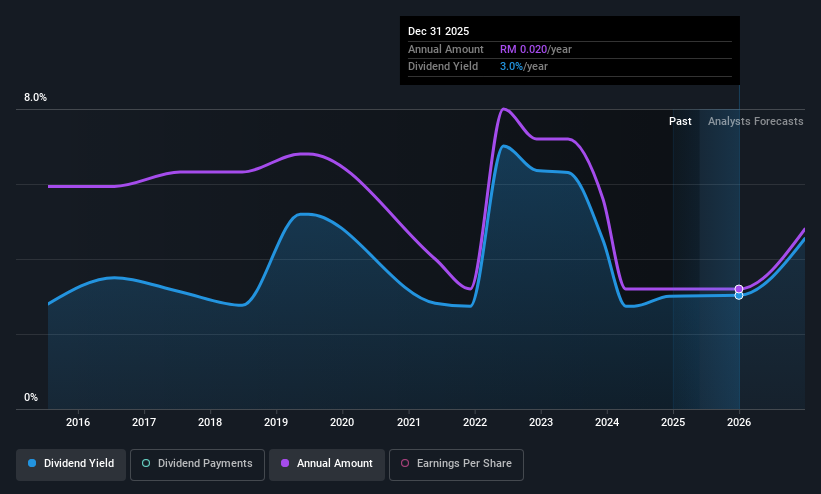Viewport: 821px width, 494px height.
Task: Click the 0% y-axis label
Action: click(x=31, y=398)
